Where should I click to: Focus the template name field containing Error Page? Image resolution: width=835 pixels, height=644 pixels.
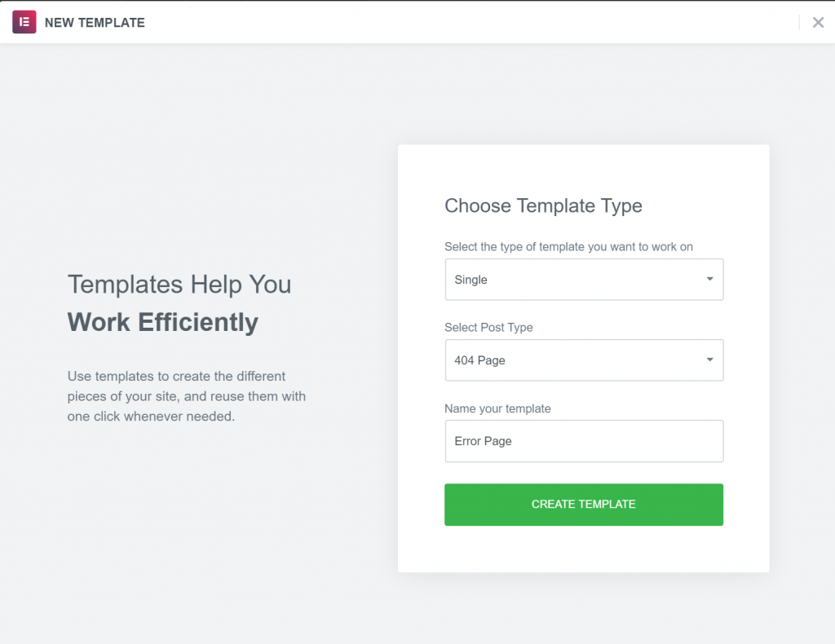tap(584, 441)
